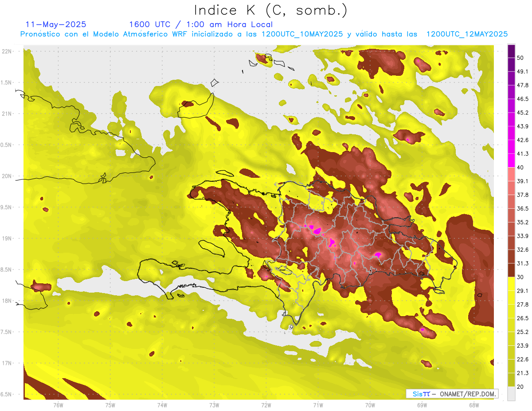Click the '1600 UTC / 1:00 am Hora Local' text

click(x=201, y=24)
